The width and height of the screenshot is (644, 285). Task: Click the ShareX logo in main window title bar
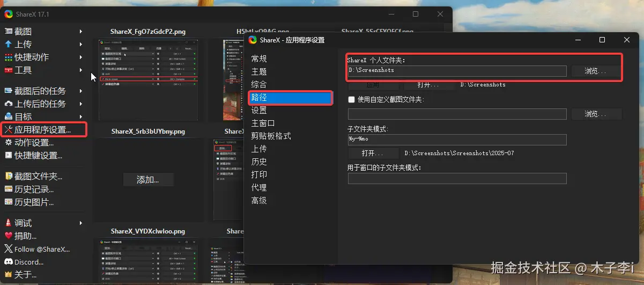coord(8,14)
